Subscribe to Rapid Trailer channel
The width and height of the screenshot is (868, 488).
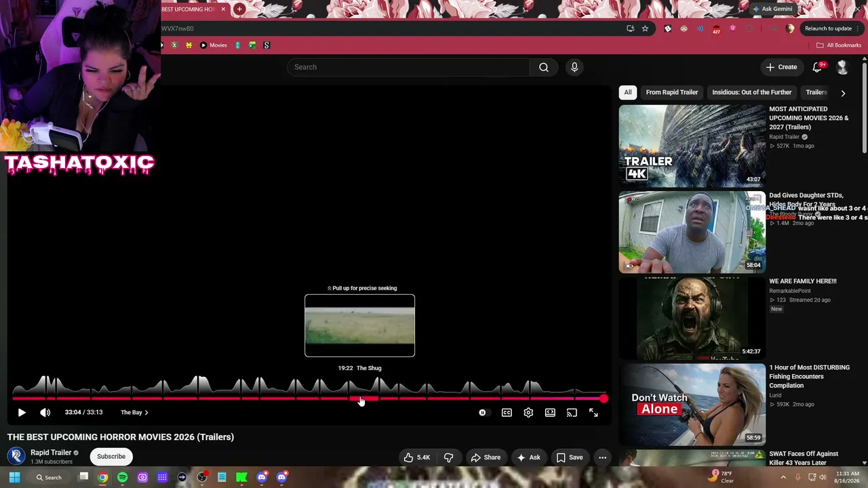(111, 456)
